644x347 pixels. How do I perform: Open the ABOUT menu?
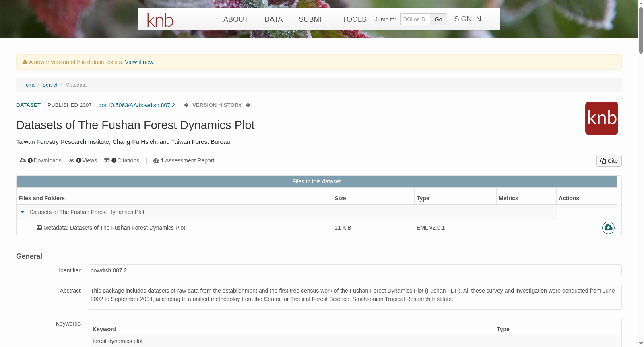[236, 19]
